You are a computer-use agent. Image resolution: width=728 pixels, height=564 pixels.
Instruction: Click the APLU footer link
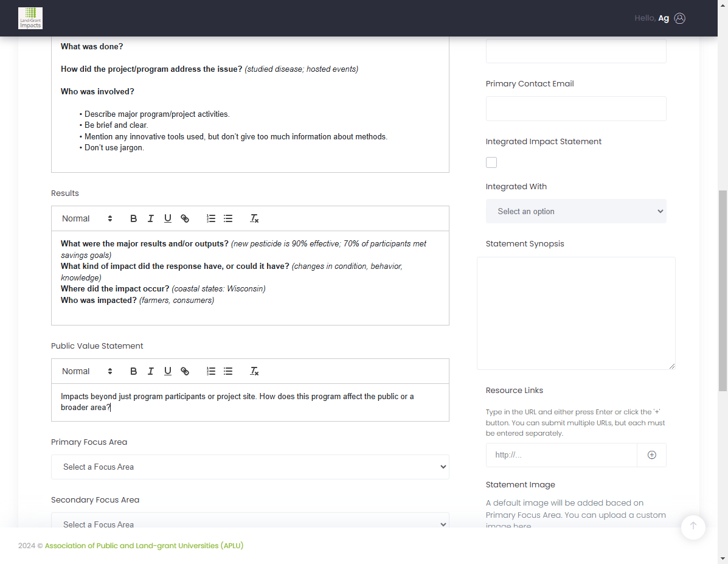click(144, 545)
